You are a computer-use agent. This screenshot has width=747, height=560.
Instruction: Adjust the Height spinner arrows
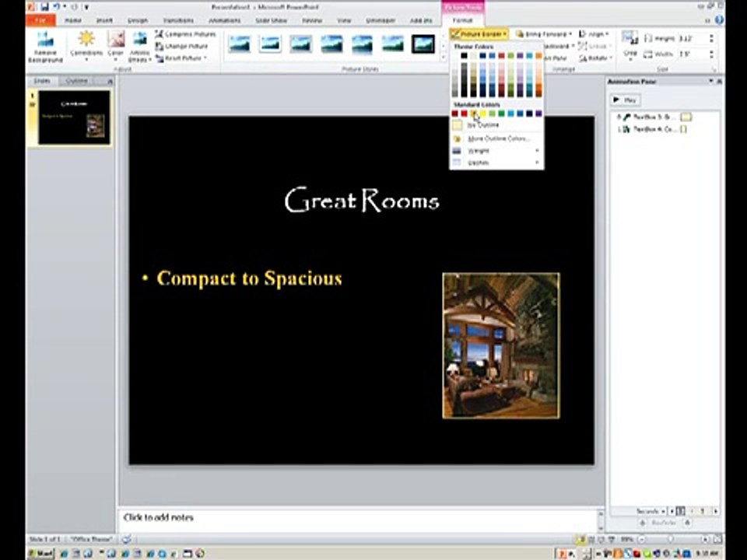(712, 38)
